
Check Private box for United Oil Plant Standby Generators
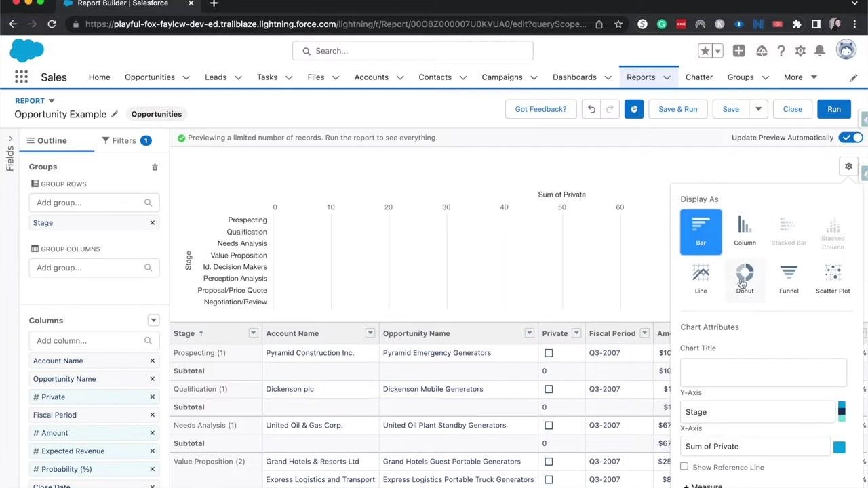(x=549, y=426)
